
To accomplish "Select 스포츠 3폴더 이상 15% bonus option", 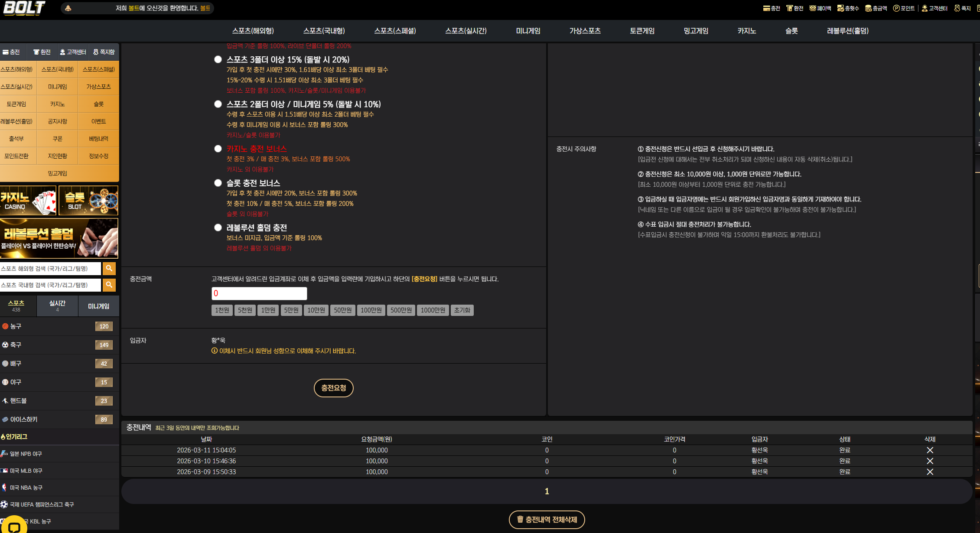I will [x=218, y=59].
